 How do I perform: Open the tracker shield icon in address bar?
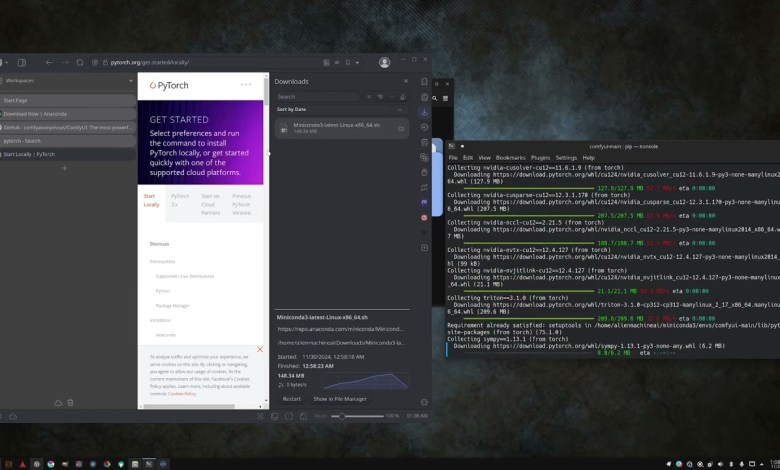click(x=95, y=63)
